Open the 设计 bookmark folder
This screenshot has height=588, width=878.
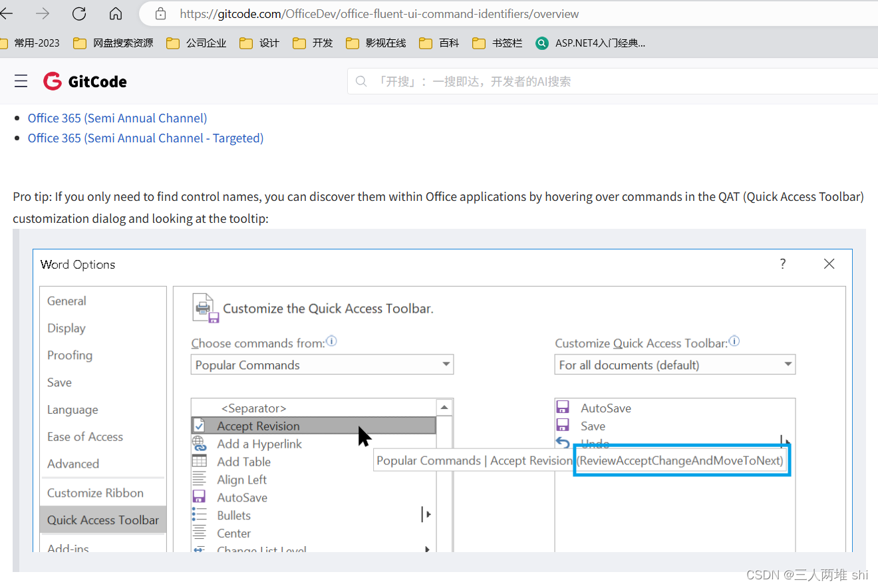[259, 43]
